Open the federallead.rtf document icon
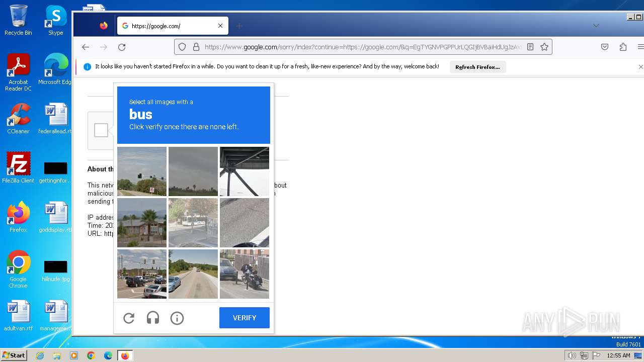 [56, 119]
